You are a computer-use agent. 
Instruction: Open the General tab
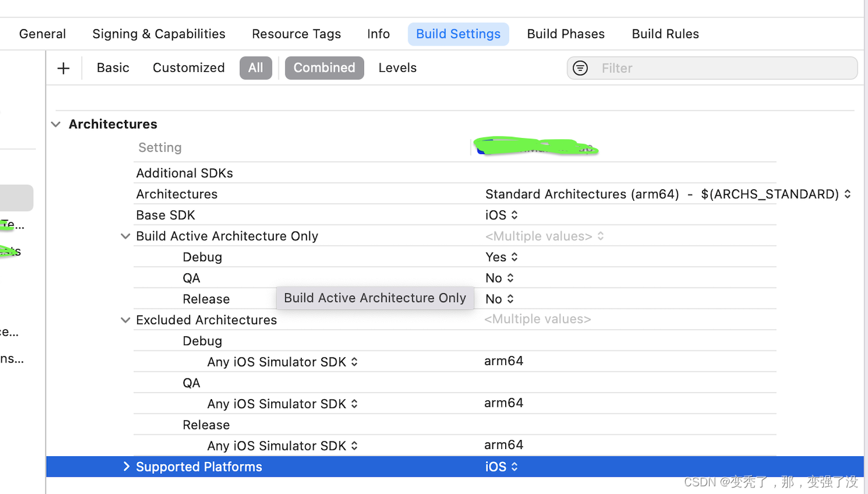tap(42, 34)
